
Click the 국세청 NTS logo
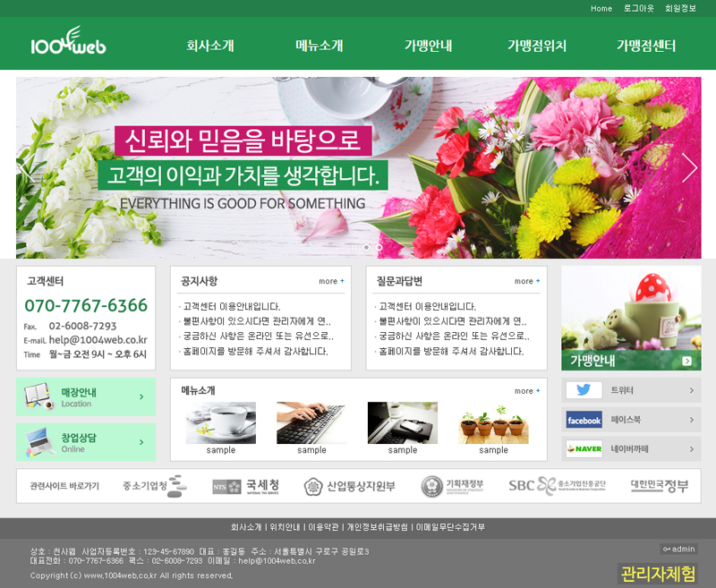(x=246, y=486)
